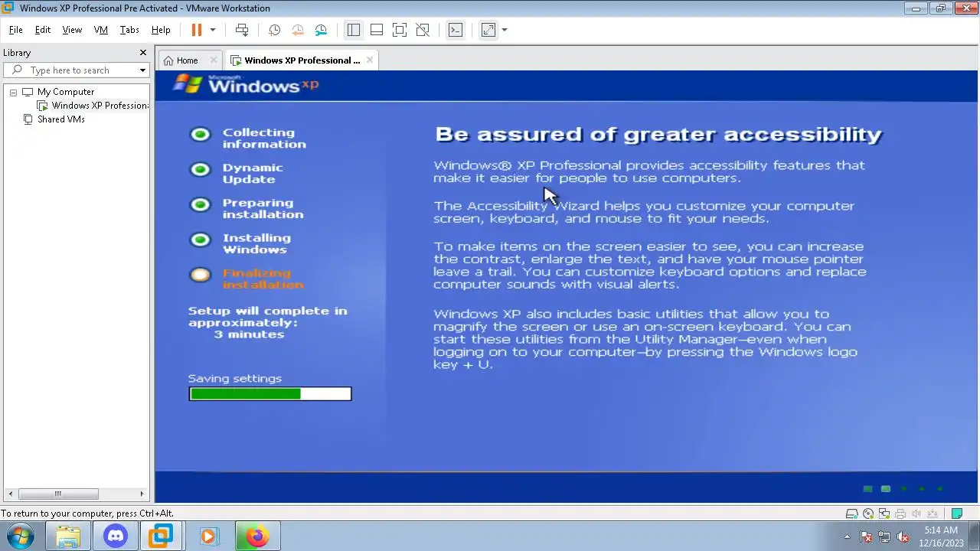Click the network adapter status icon
The height and width of the screenshot is (551, 980).
884,514
